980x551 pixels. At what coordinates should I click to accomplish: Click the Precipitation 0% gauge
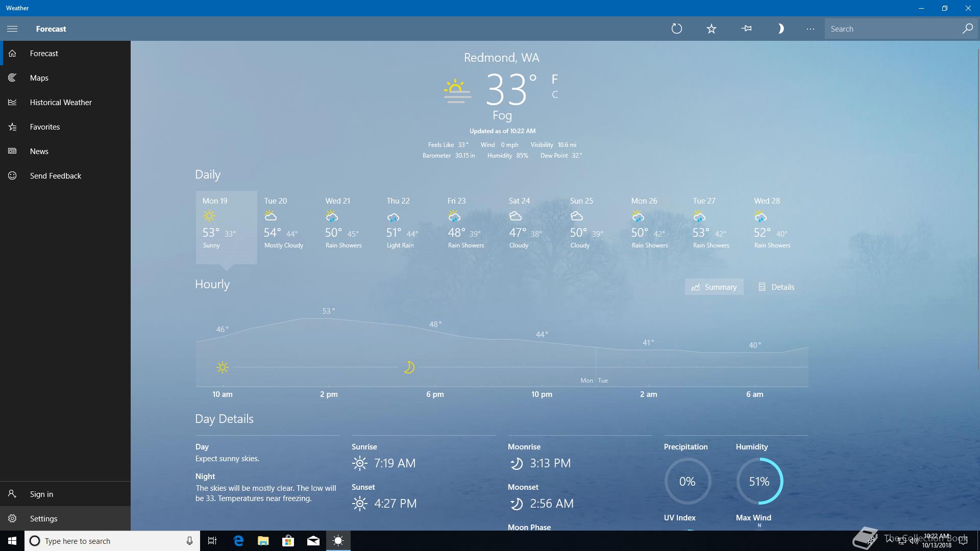[688, 481]
